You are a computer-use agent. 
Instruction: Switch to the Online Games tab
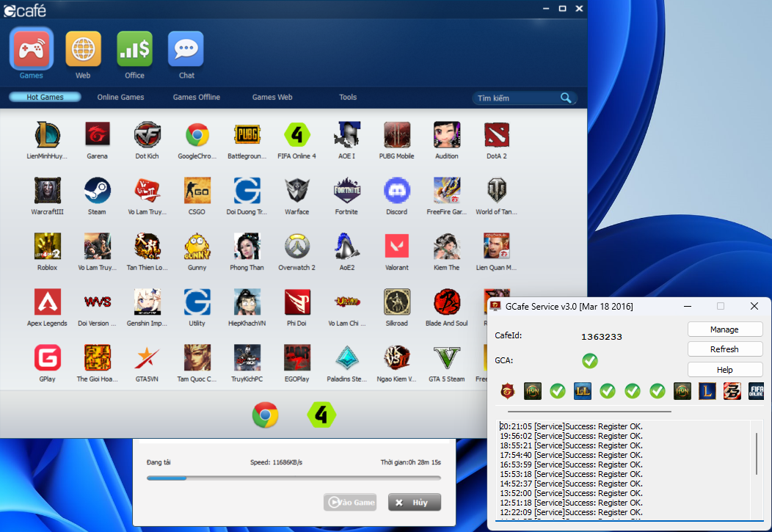tap(120, 97)
